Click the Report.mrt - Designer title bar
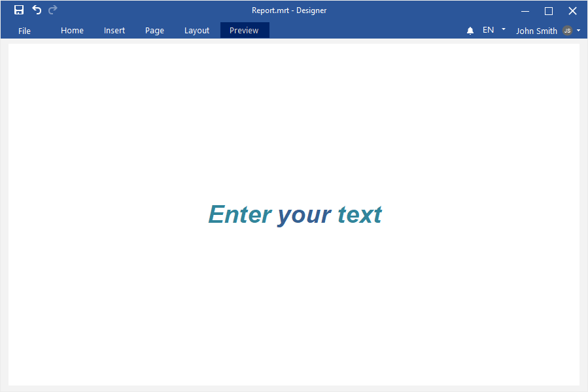The width and height of the screenshot is (588, 392). [x=289, y=10]
